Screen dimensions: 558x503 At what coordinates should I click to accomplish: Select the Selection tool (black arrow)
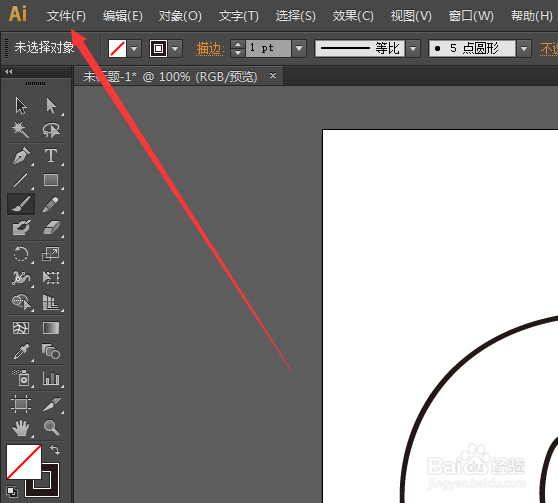click(21, 106)
